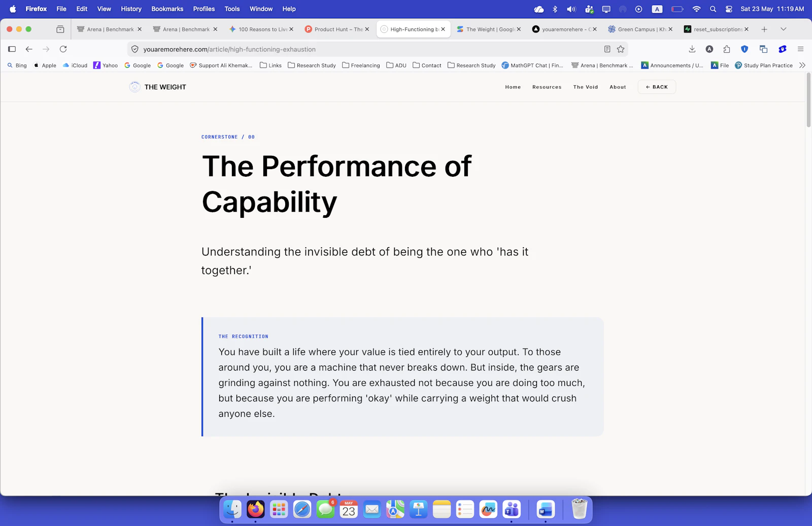Open the Bookmarks menu
Screen dimensions: 812x526
(x=167, y=9)
